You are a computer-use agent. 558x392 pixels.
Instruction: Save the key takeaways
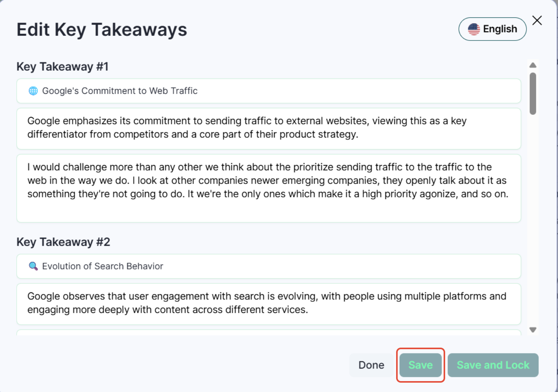pos(420,365)
